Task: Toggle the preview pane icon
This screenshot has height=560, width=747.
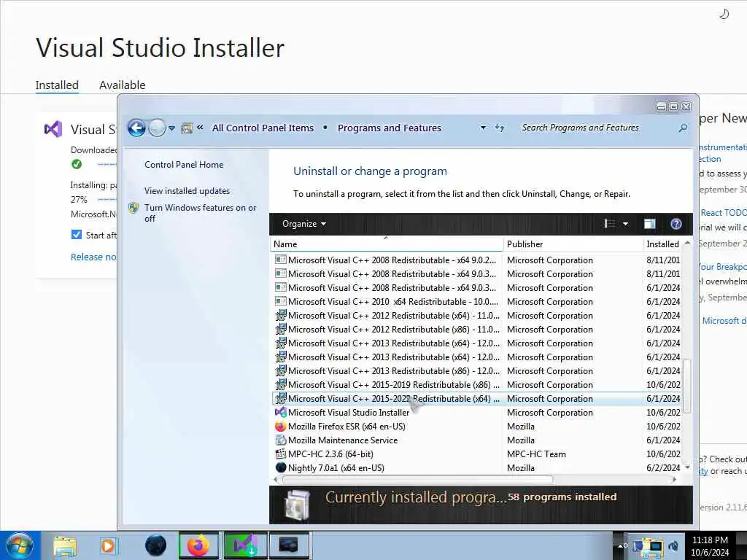Action: tap(650, 224)
